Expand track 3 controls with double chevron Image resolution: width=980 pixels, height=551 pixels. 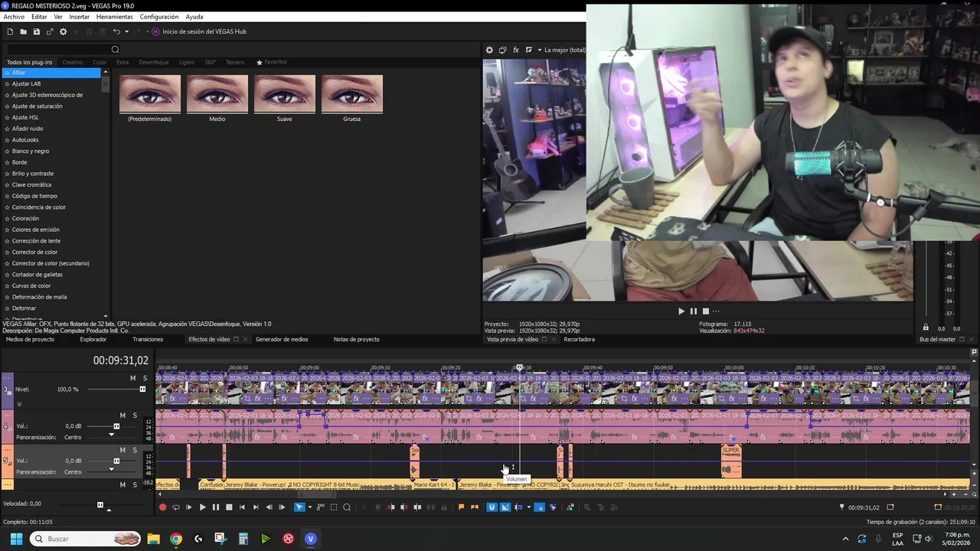pyautogui.click(x=19, y=403)
